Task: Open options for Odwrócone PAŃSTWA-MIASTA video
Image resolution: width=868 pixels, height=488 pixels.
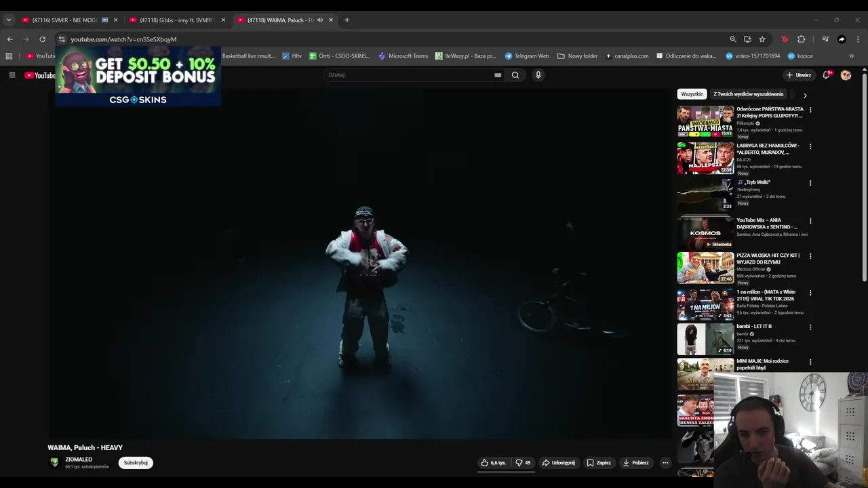Action: [x=810, y=110]
